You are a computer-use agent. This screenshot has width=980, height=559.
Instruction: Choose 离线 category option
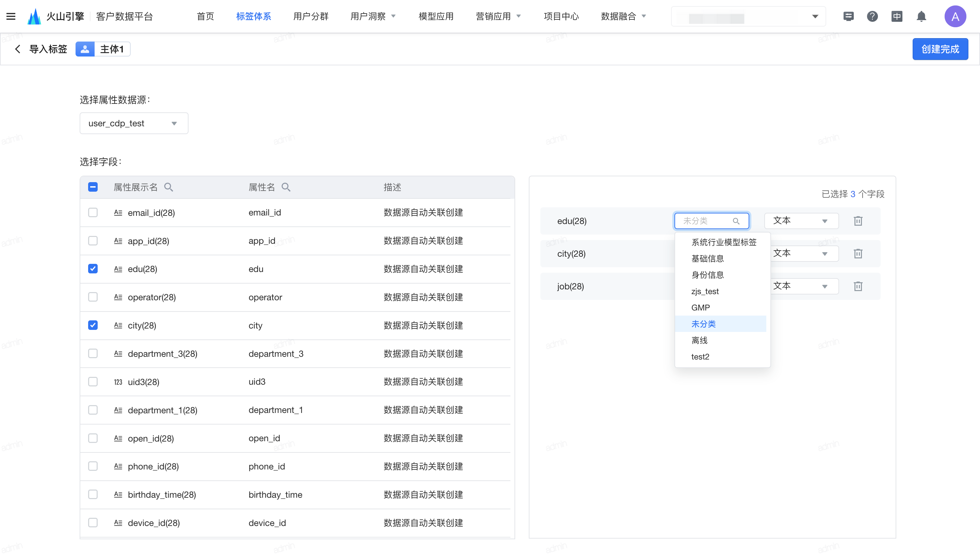(721, 340)
